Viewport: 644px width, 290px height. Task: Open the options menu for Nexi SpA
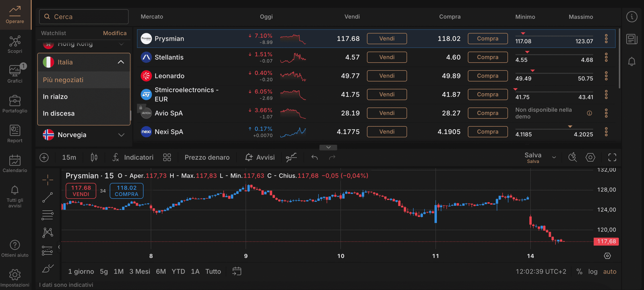click(x=606, y=132)
